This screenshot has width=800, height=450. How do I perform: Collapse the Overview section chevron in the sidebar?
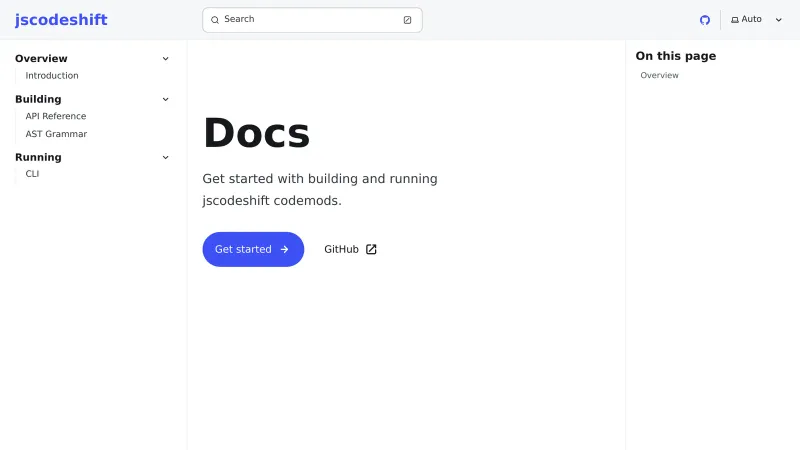coord(166,59)
